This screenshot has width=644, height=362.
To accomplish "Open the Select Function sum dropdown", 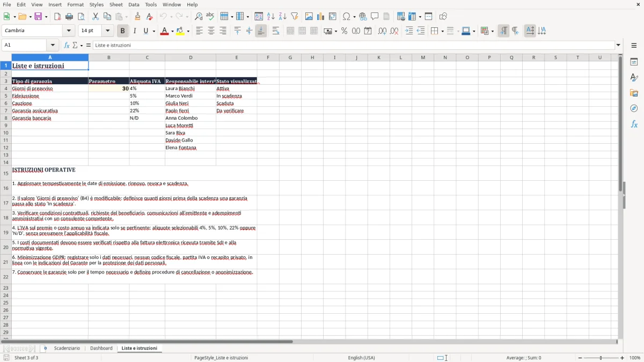I will [x=82, y=45].
